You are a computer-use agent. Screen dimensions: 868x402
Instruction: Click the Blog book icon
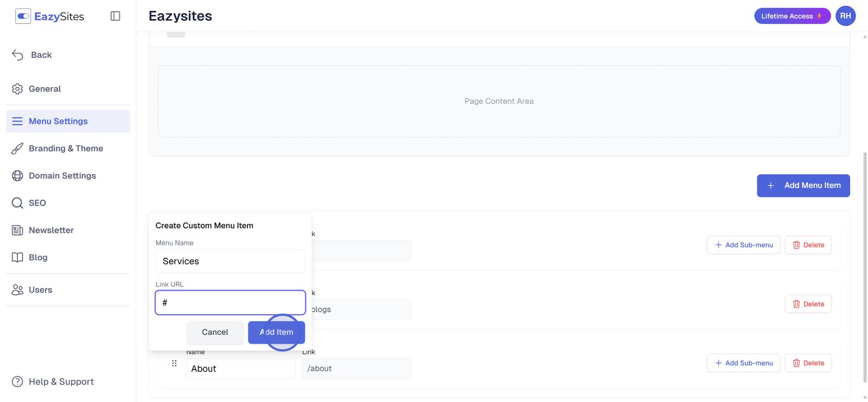pos(17,257)
